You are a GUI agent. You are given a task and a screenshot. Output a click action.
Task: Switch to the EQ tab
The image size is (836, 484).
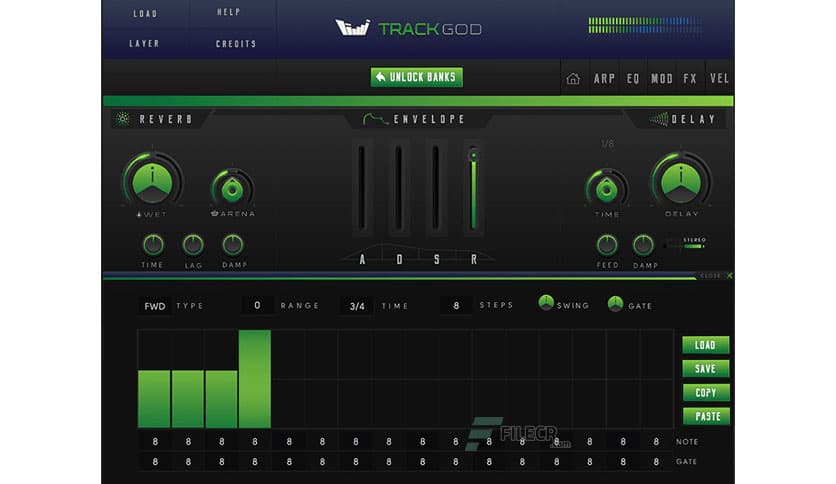[x=633, y=78]
